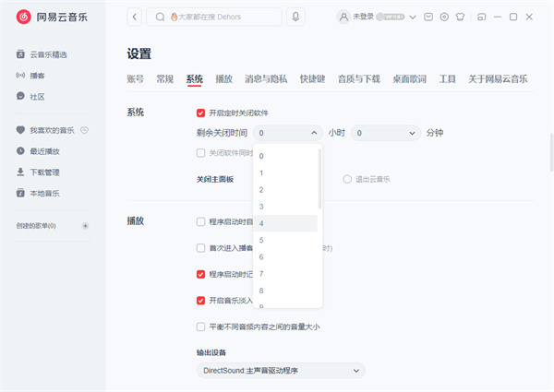The image size is (554, 392).
Task: Click the plus icon to create playlist
Action: tap(85, 226)
